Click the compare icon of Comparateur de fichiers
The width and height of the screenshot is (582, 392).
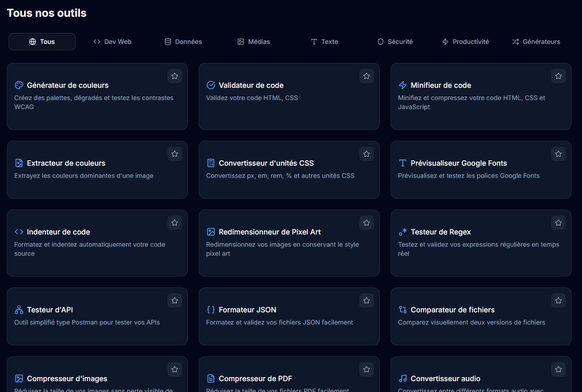coord(403,310)
